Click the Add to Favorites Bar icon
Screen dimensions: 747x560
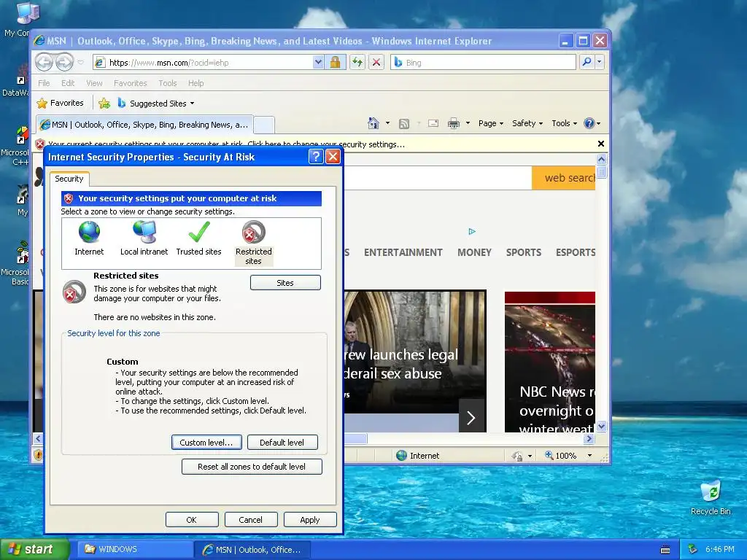point(104,104)
